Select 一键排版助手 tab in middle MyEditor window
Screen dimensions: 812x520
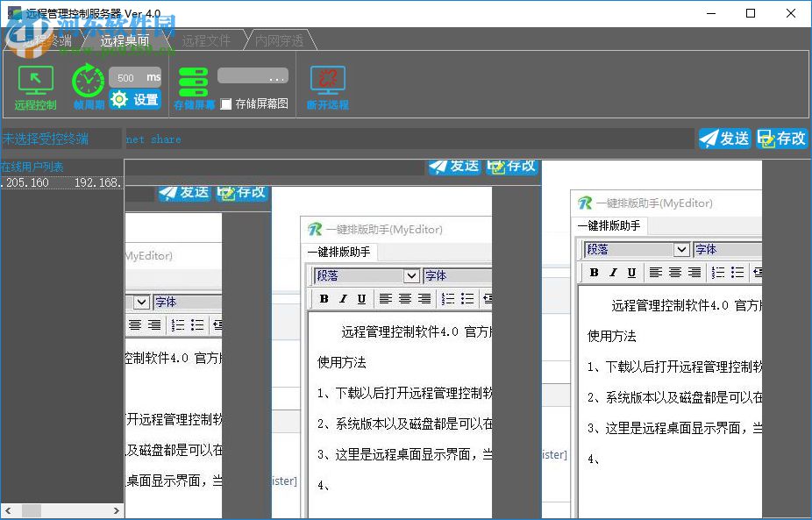click(x=339, y=253)
